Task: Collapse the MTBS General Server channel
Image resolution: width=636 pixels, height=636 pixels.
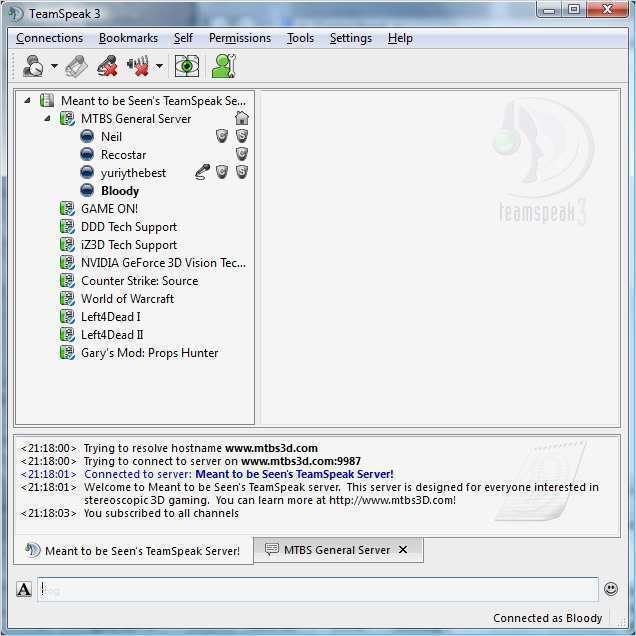Action: (47, 118)
